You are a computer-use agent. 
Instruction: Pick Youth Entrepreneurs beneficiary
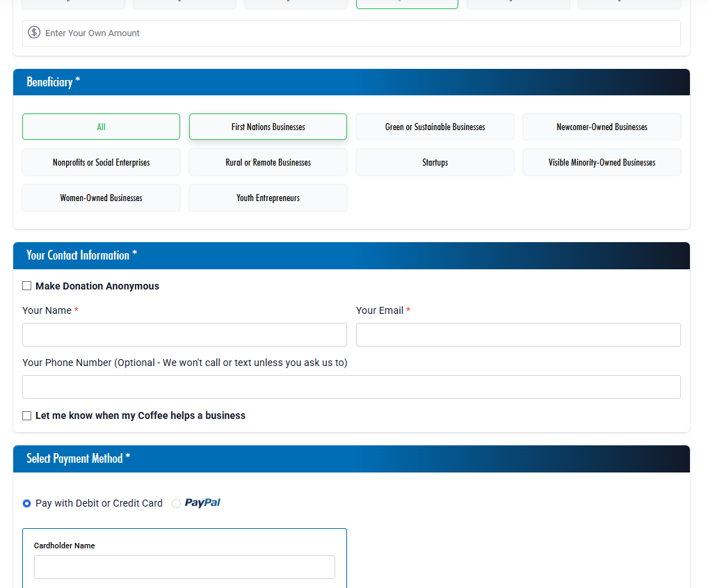pos(268,198)
